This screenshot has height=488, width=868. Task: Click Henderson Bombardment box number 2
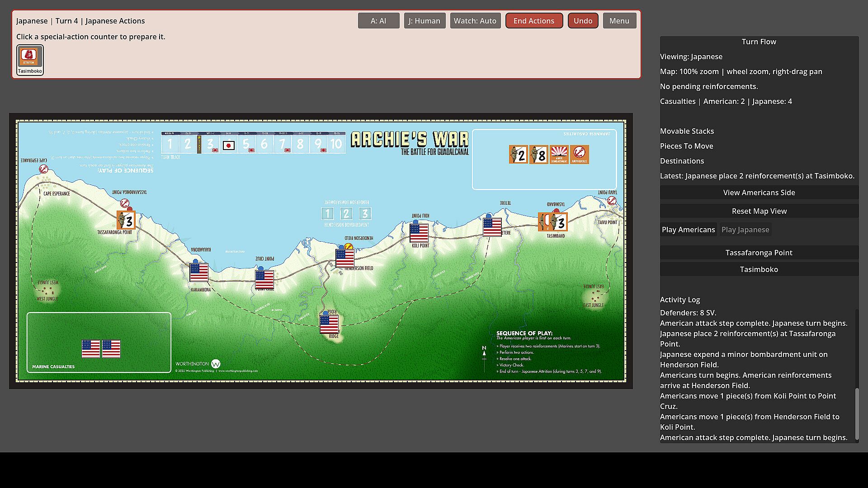pyautogui.click(x=346, y=214)
